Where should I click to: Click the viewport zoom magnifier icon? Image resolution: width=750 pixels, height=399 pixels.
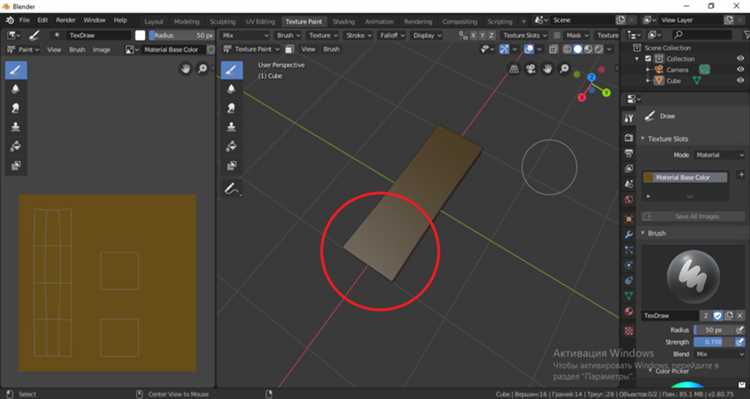tap(565, 69)
